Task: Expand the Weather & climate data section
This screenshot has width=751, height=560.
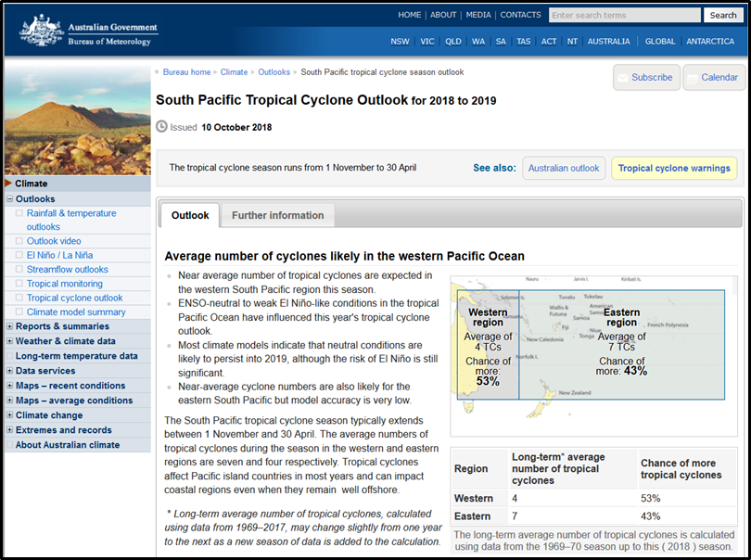Action: pyautogui.click(x=8, y=340)
